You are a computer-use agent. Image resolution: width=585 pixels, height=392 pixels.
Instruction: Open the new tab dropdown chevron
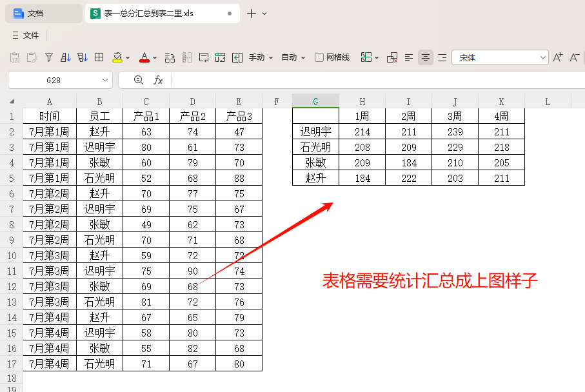point(264,14)
